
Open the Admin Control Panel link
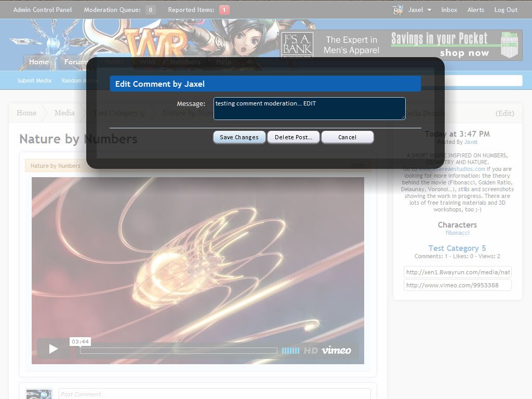coord(43,10)
